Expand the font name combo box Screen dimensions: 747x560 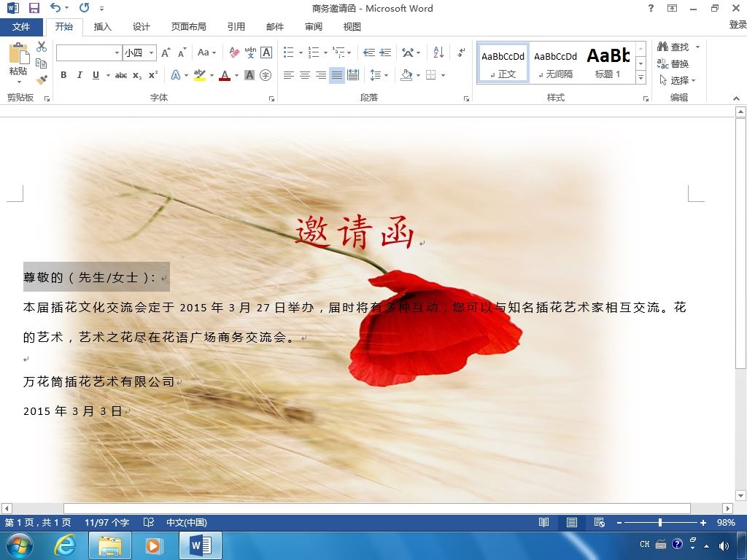[117, 52]
